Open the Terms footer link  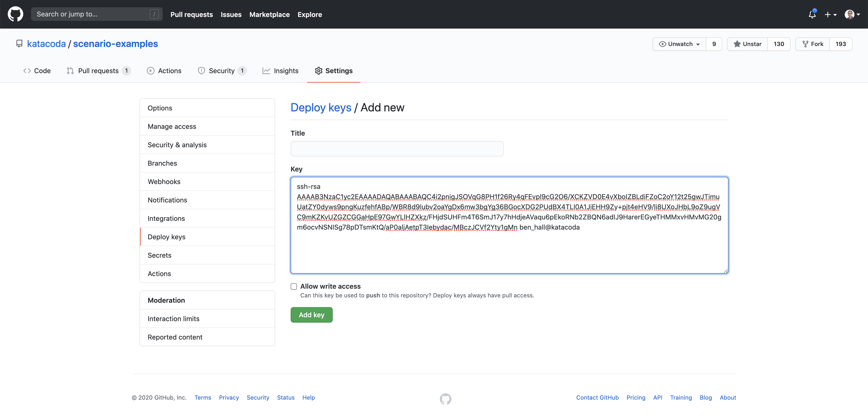tap(203, 398)
